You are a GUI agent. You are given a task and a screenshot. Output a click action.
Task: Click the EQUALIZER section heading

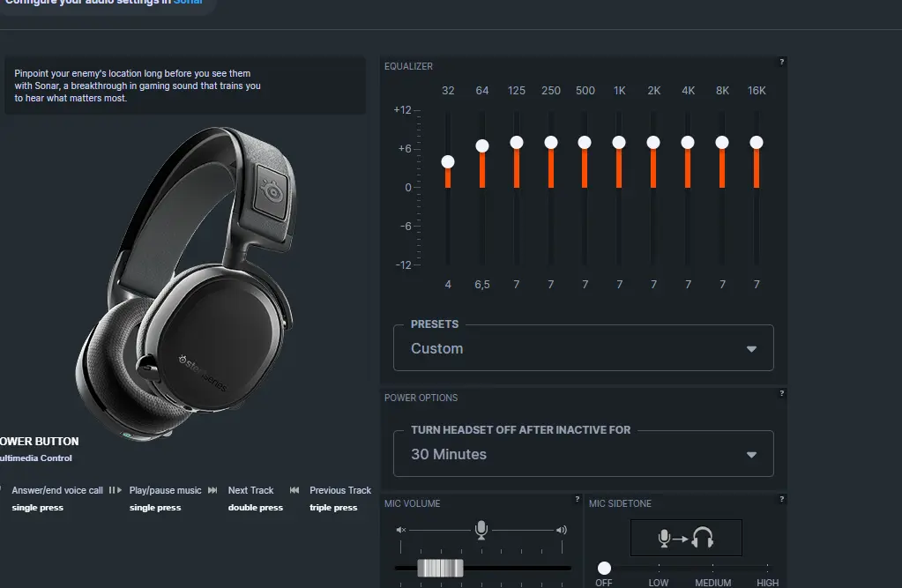tap(408, 66)
